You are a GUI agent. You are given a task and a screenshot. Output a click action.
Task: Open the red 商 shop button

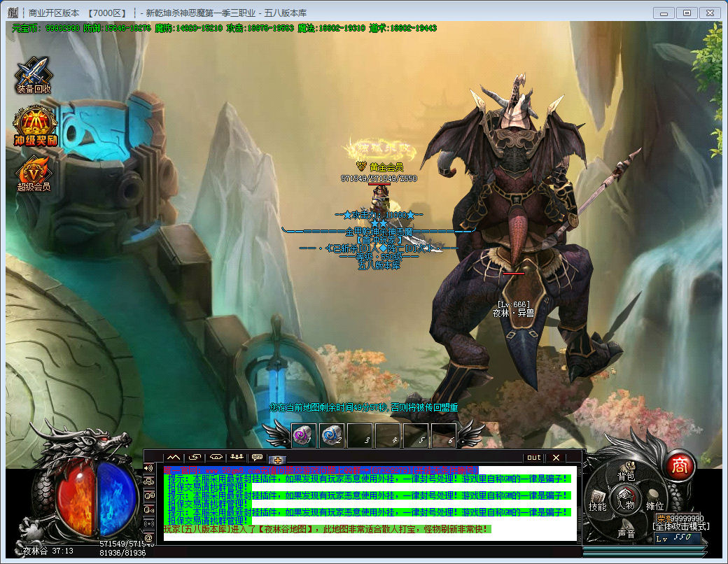point(680,466)
